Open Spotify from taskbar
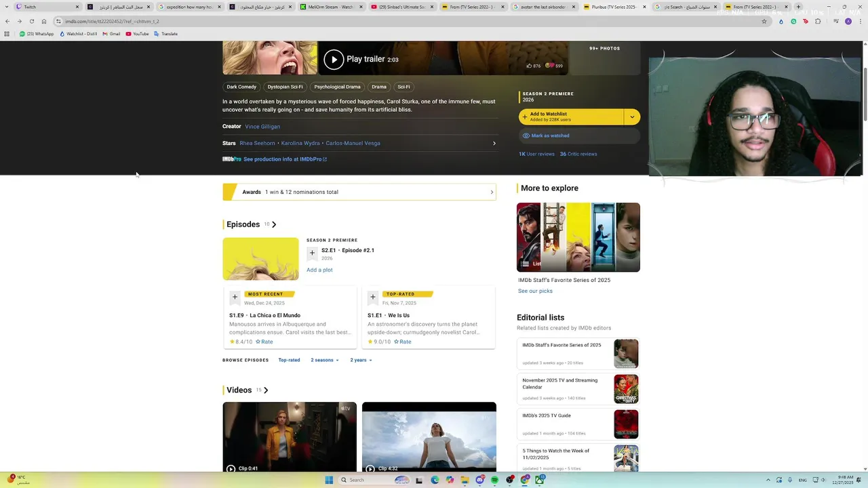 coord(494,480)
